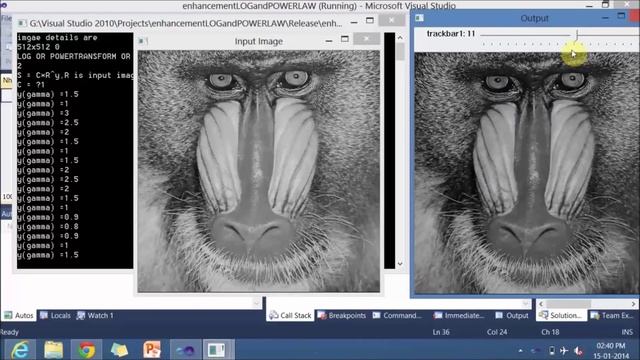The image size is (640, 360).
Task: Click the Output window baboon picture
Action: point(527,173)
